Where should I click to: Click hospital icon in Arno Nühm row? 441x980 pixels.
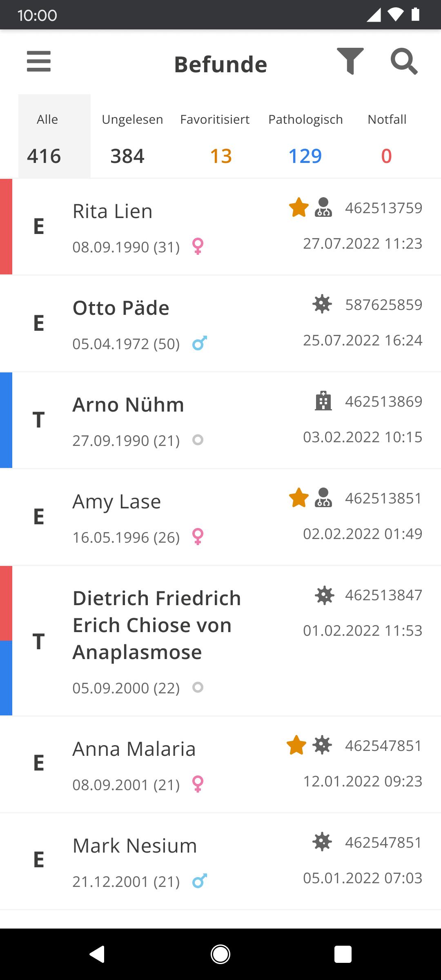coord(323,401)
